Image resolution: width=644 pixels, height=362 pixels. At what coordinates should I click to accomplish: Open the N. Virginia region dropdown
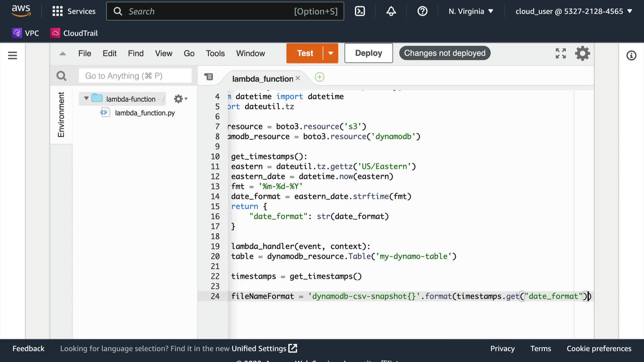[x=471, y=11]
